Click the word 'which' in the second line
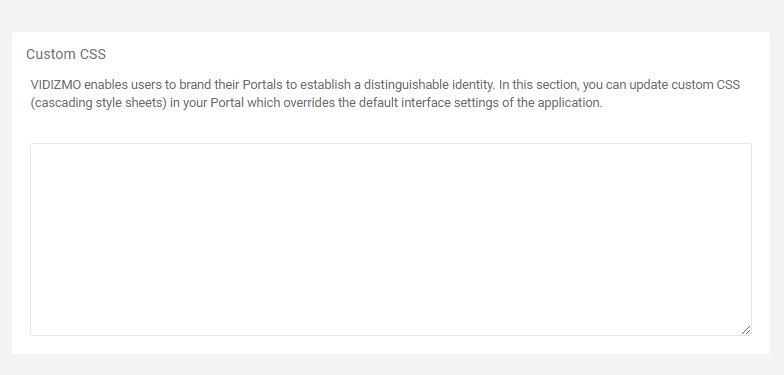The height and width of the screenshot is (375, 784). (264, 103)
